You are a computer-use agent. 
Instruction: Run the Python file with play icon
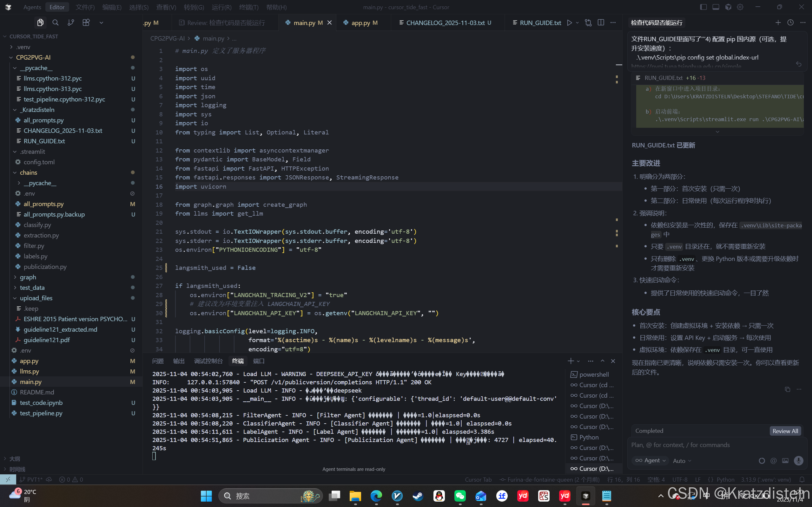[x=569, y=23]
